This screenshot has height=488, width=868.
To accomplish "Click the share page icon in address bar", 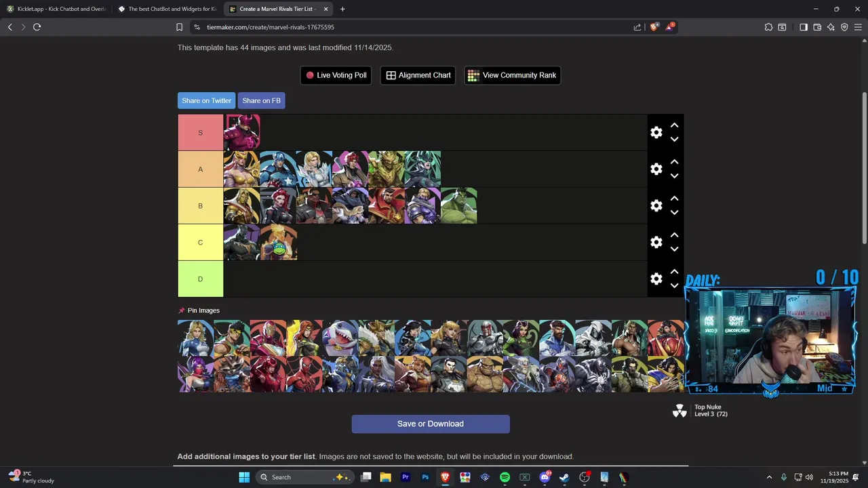I will [637, 27].
